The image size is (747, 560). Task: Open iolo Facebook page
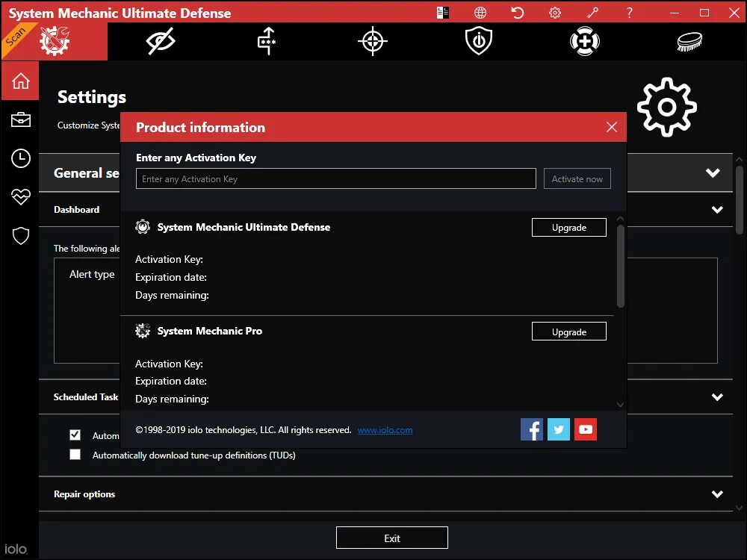pyautogui.click(x=532, y=429)
